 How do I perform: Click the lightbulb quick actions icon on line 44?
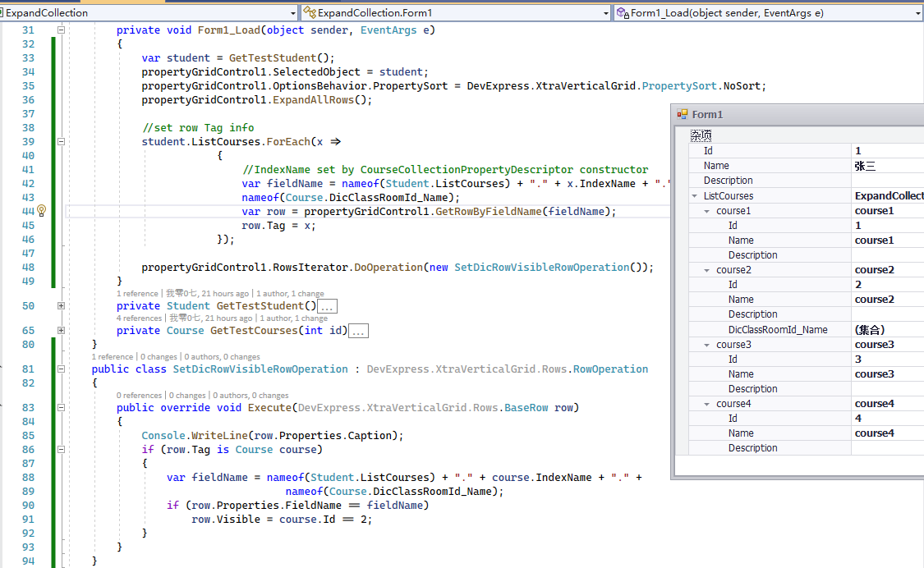tap(41, 211)
